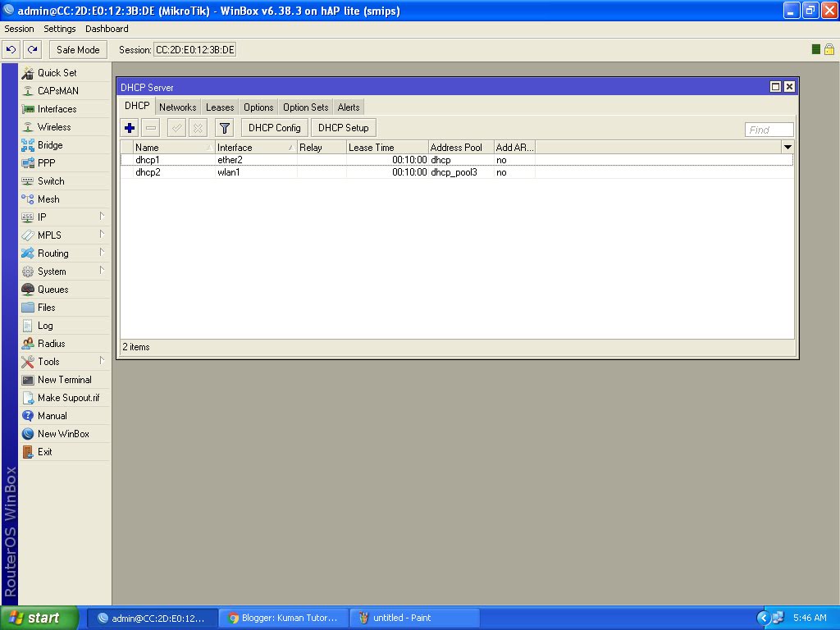Open the column selector dropdown arrow

787,148
